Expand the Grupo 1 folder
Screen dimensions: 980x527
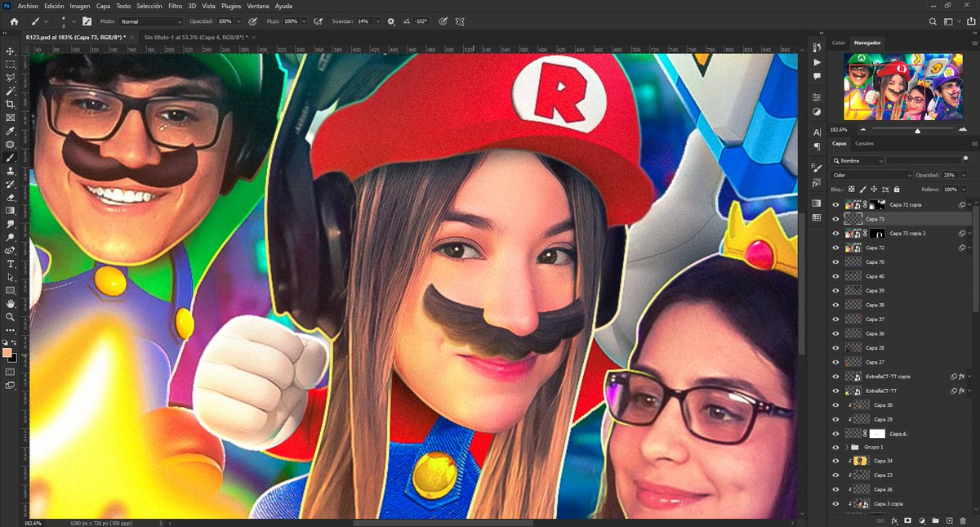click(845, 448)
